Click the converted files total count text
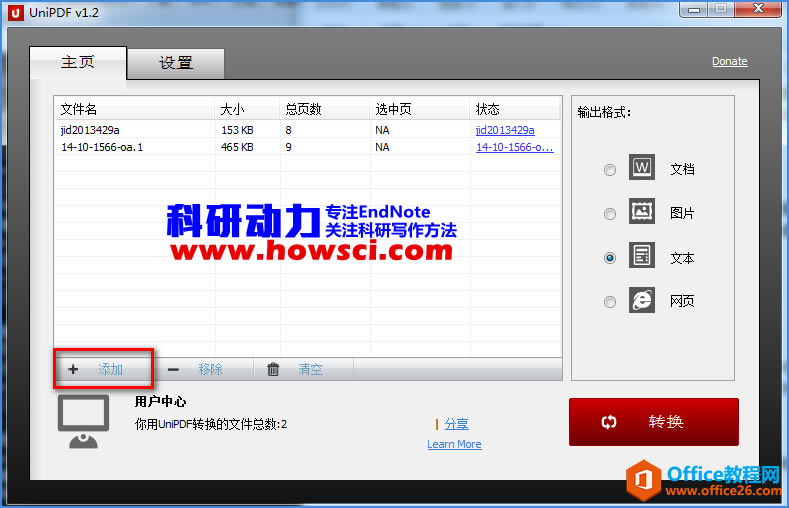The image size is (789, 508). click(211, 424)
